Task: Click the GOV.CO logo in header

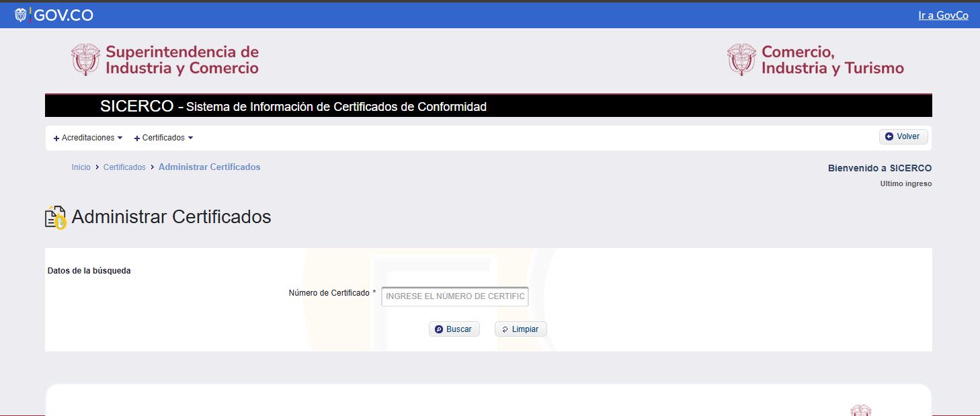Action: coord(54,15)
